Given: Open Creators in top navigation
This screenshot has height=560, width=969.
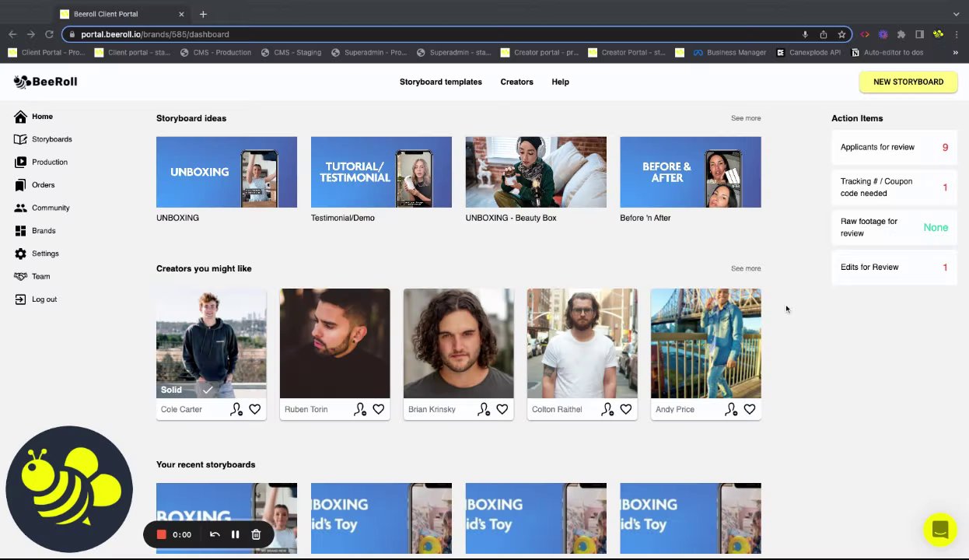Looking at the screenshot, I should coord(516,82).
